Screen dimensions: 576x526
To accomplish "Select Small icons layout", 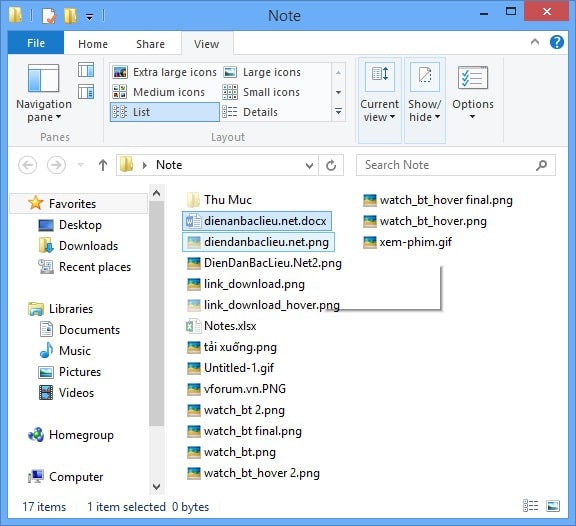I will (262, 92).
